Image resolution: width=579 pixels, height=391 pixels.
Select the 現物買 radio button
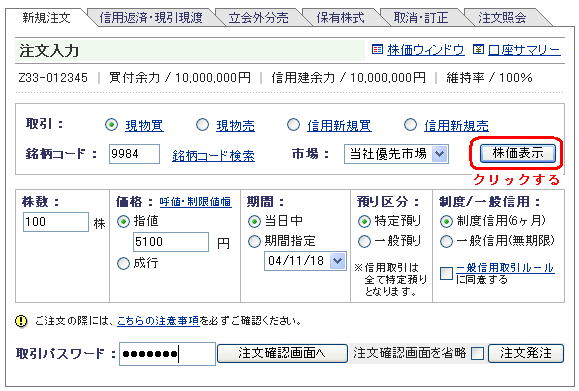[x=111, y=125]
